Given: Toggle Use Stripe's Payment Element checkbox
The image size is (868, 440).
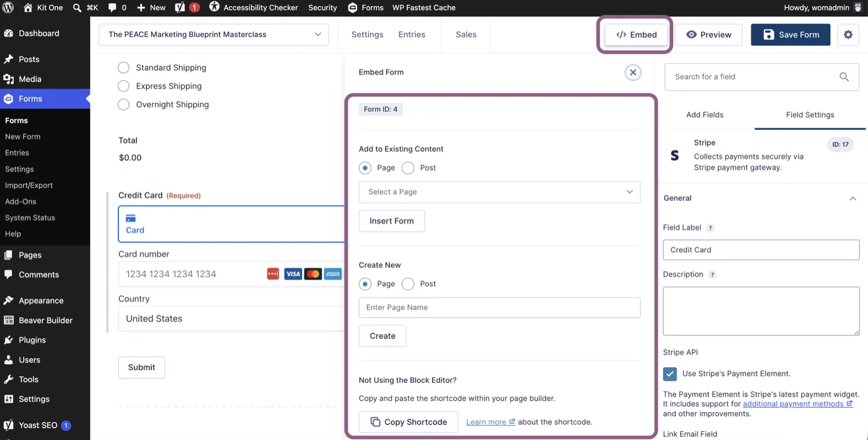Looking at the screenshot, I should pyautogui.click(x=670, y=374).
